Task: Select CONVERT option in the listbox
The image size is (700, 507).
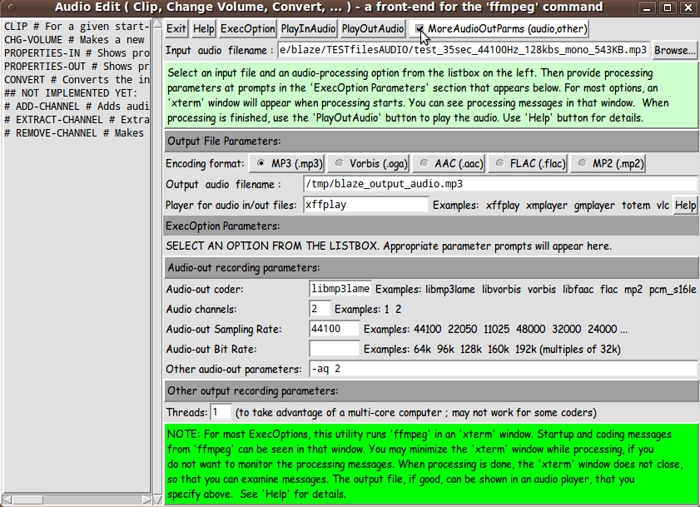Action: [x=77, y=80]
